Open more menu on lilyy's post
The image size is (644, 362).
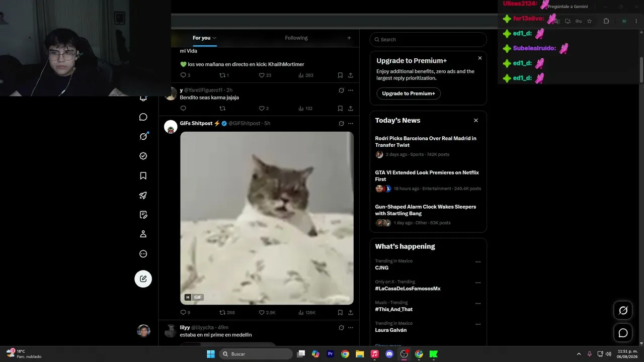351,328
